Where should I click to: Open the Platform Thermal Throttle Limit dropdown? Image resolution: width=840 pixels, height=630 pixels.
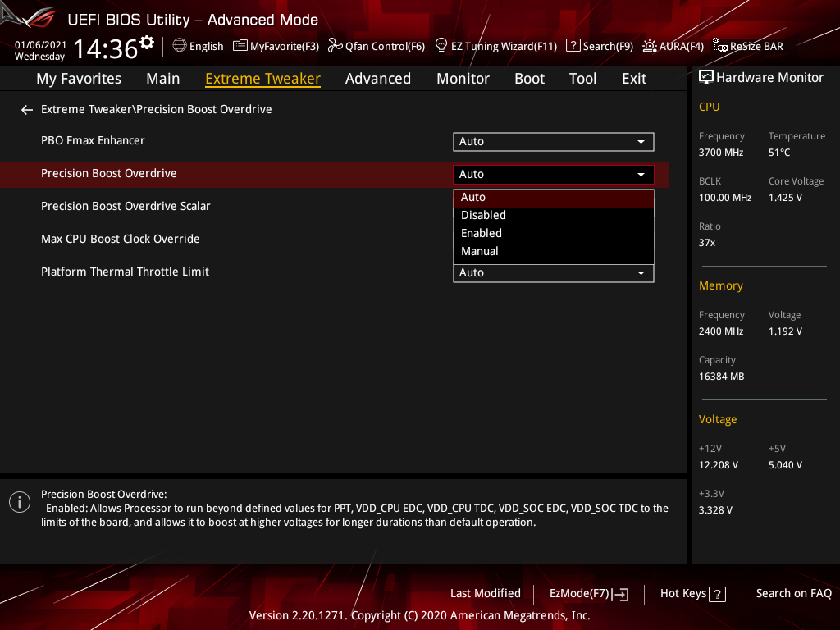pyautogui.click(x=554, y=272)
